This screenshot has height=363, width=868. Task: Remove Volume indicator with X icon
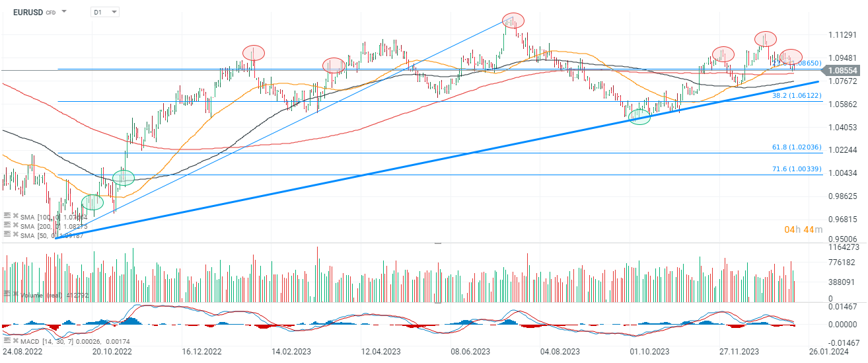[15, 293]
